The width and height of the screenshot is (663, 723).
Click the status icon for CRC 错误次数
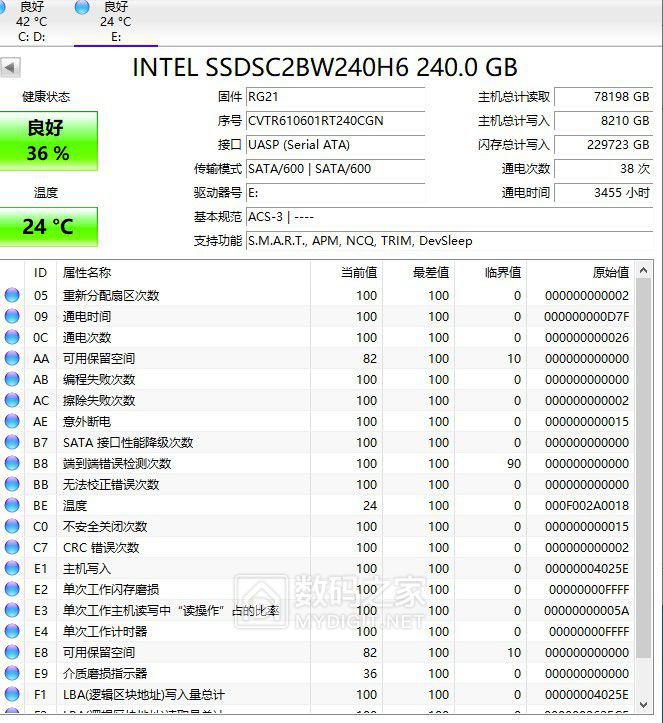click(x=12, y=547)
